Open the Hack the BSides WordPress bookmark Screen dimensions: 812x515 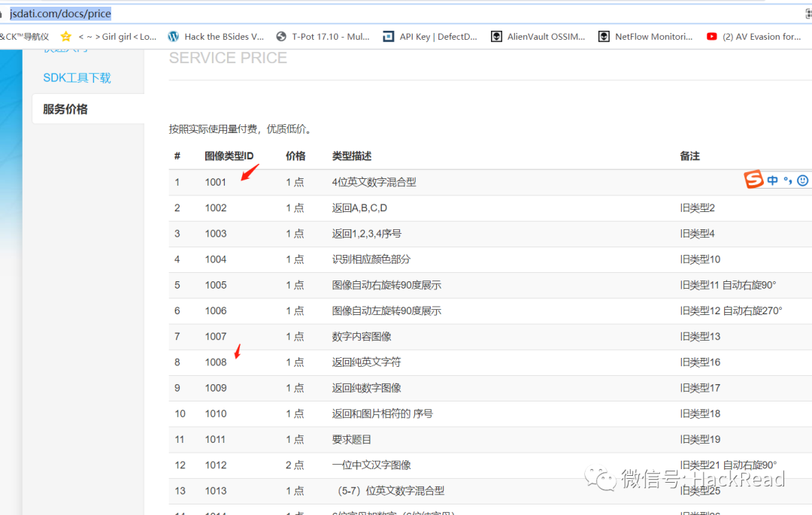(217, 36)
